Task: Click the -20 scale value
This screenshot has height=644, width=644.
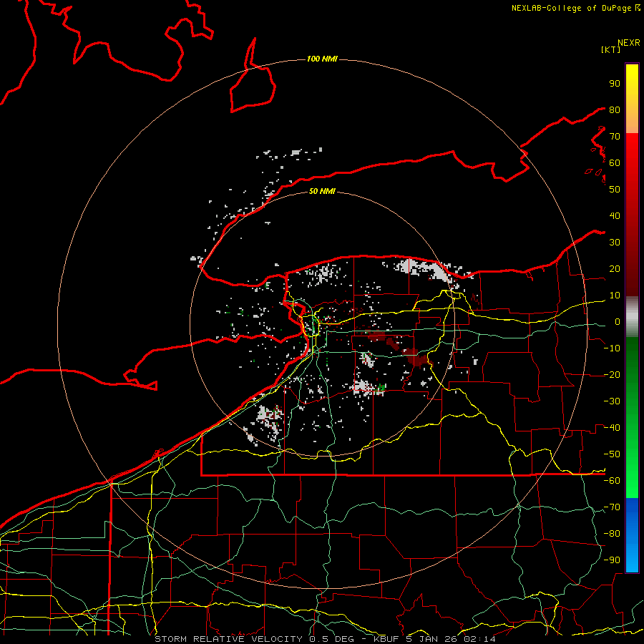Action: pos(612,374)
